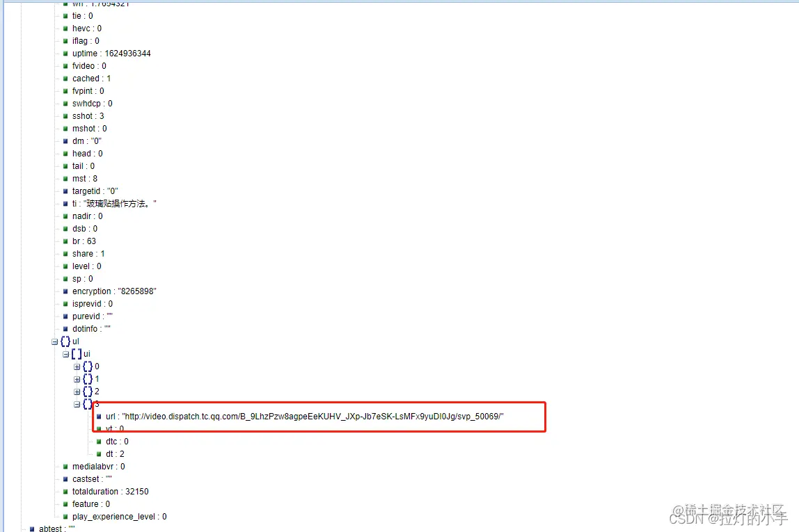Click the green icon beside medialabvr
The width and height of the screenshot is (799, 532).
[x=65, y=467]
